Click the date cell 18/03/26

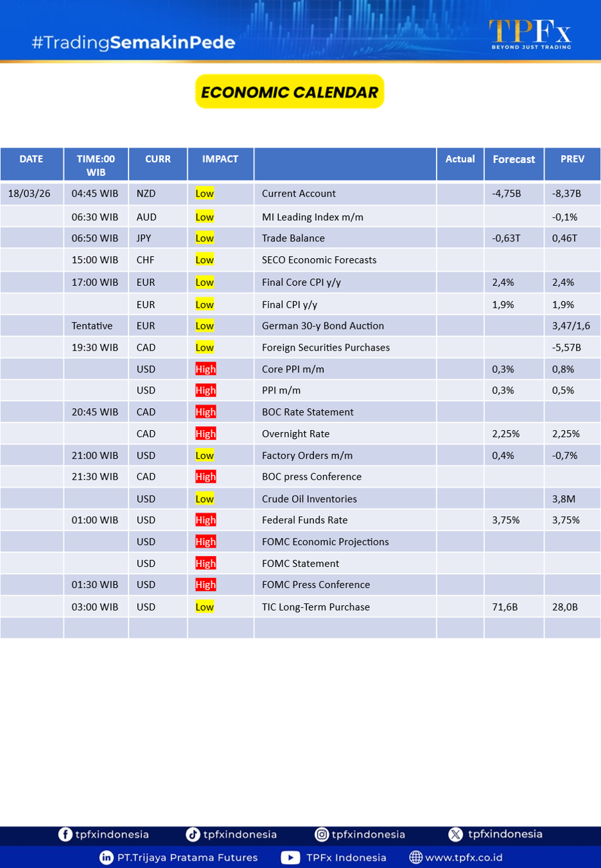(30, 194)
